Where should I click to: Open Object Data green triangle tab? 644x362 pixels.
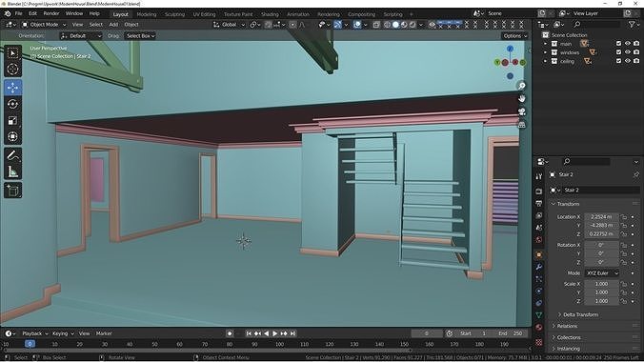coord(539,315)
